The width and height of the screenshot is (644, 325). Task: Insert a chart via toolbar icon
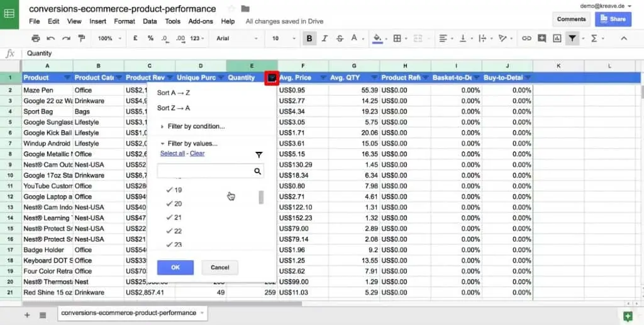click(x=557, y=38)
